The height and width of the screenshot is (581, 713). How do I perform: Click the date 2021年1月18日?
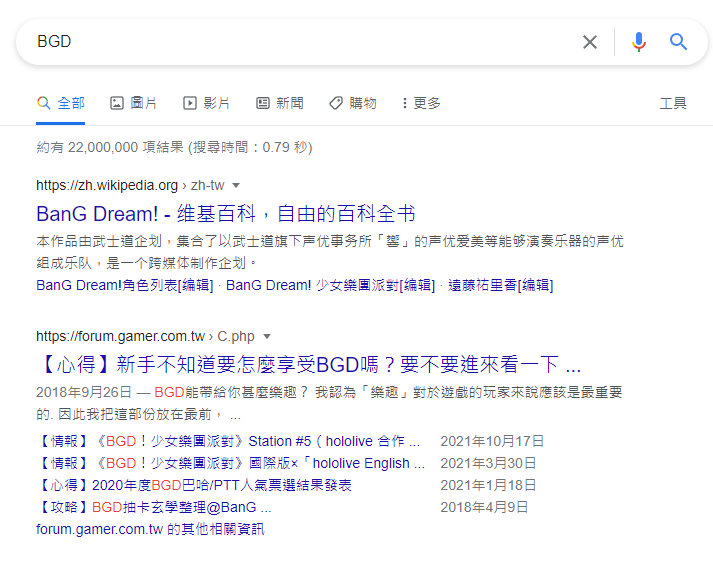point(488,485)
